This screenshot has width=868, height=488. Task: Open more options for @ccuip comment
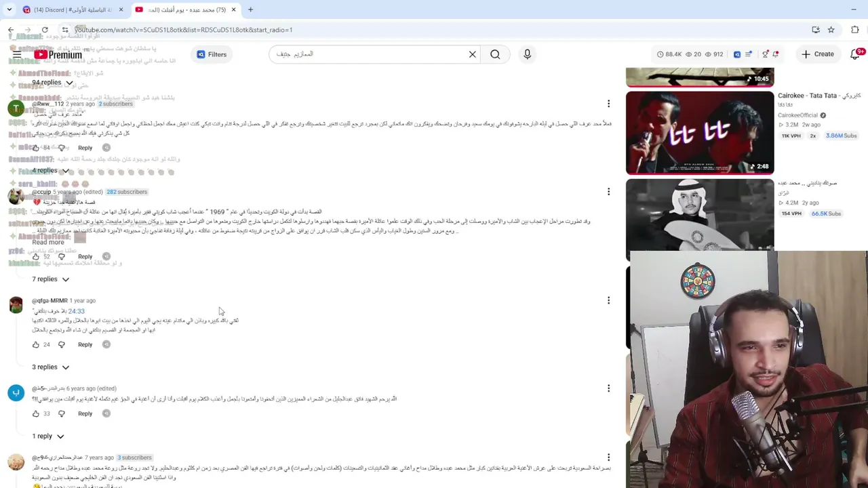[x=608, y=192]
